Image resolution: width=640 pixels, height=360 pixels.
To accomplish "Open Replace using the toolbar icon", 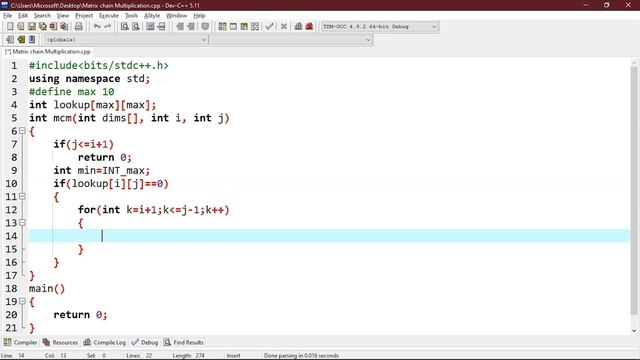I will pyautogui.click(x=136, y=27).
